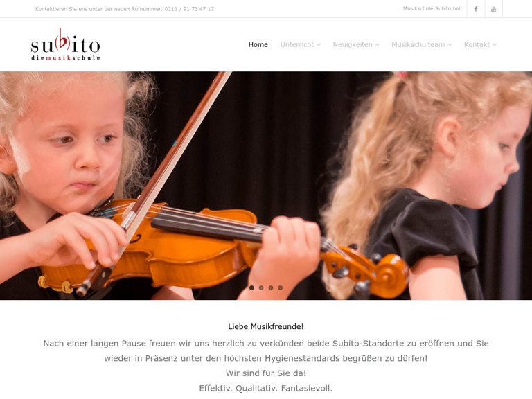Go to the Home menu item

coord(258,44)
